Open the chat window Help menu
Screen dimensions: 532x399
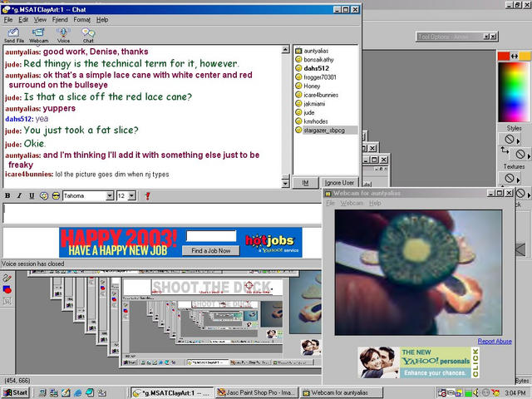102,20
